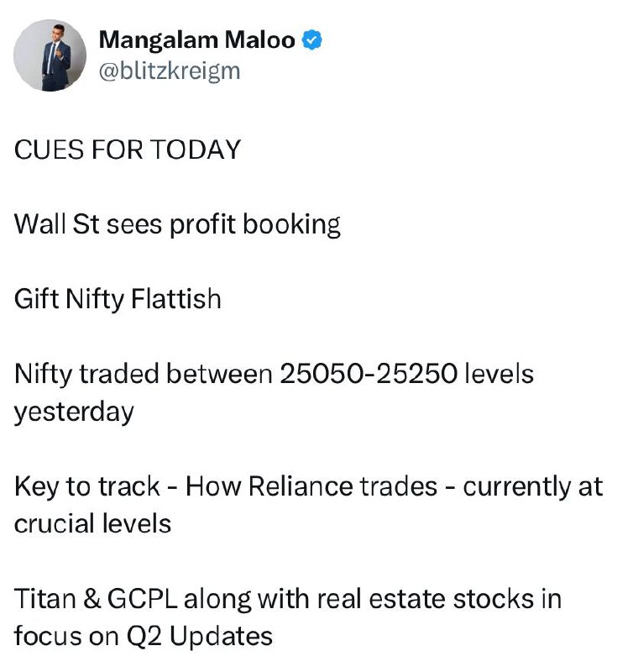Screen dimensions: 633x672
Task: Click the phrase "crucial levels"
Action: 92,524
